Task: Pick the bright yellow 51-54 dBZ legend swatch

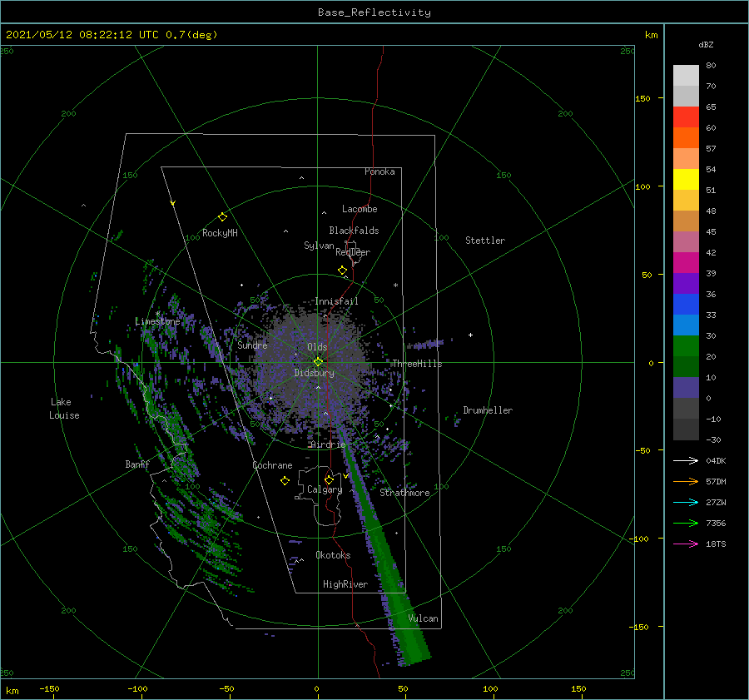Action: point(686,180)
